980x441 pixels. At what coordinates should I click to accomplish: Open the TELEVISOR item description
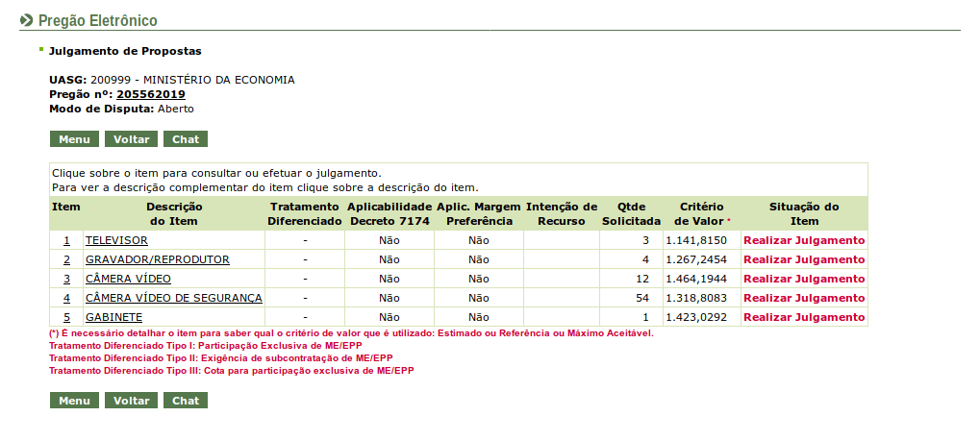point(117,240)
